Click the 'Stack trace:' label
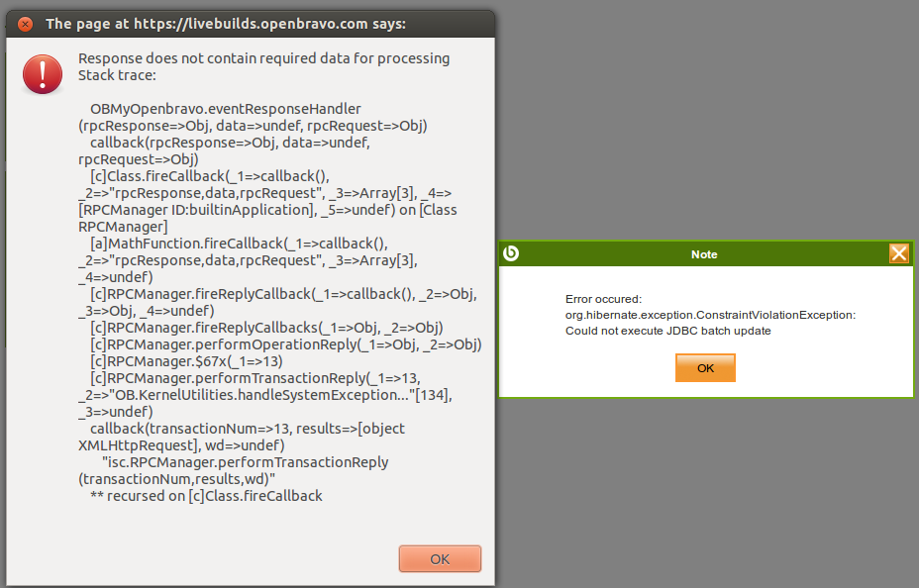919x588 pixels. click(117, 75)
